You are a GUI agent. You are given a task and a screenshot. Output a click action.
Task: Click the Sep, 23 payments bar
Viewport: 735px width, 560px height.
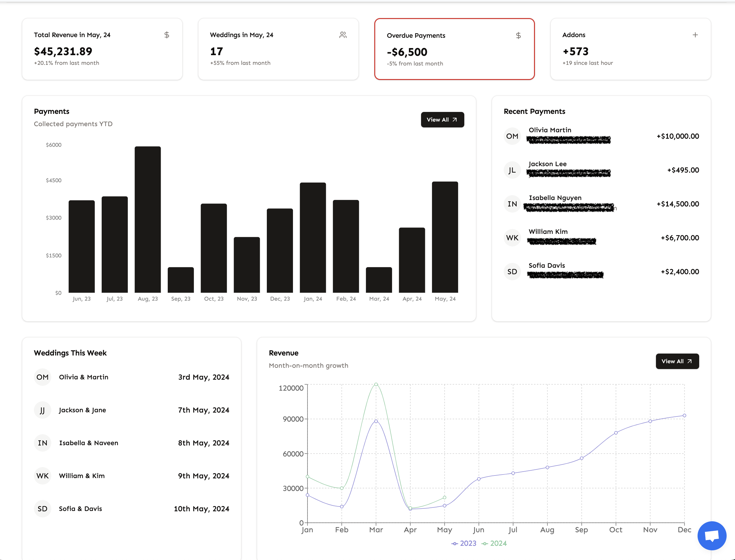181,280
